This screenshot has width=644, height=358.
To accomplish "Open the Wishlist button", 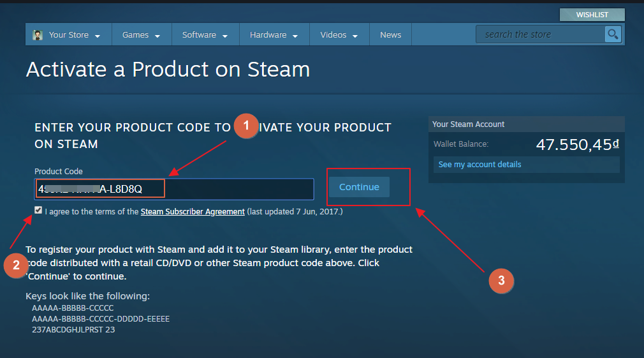I will pyautogui.click(x=592, y=15).
